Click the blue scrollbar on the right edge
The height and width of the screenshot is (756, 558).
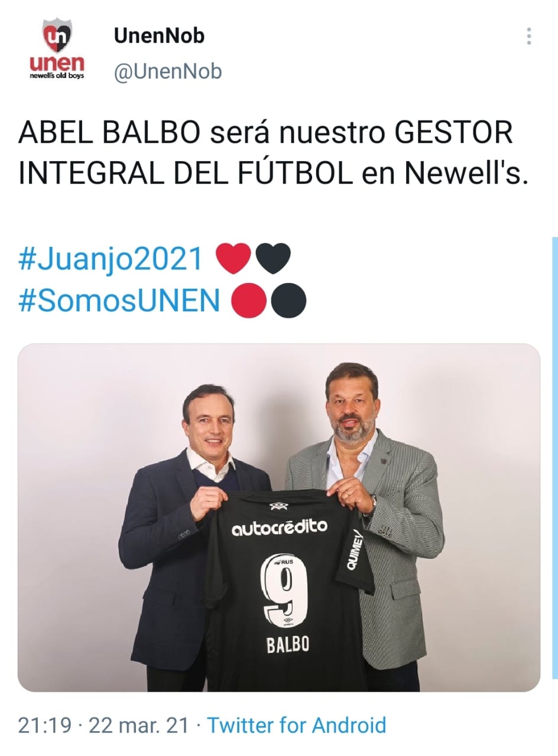pos(554,458)
